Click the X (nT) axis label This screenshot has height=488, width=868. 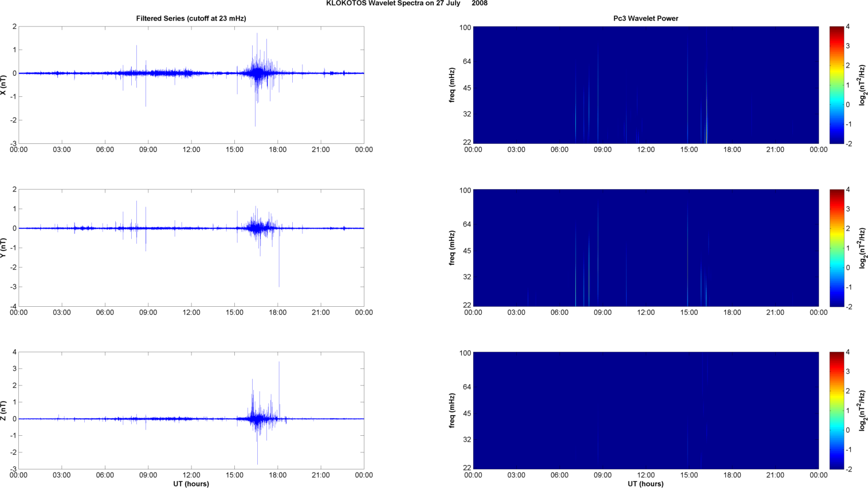click(4, 85)
